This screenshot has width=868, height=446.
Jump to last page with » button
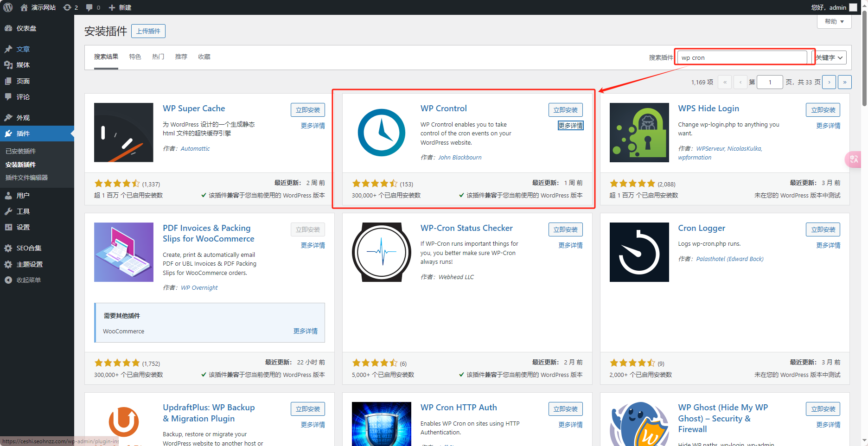click(845, 82)
